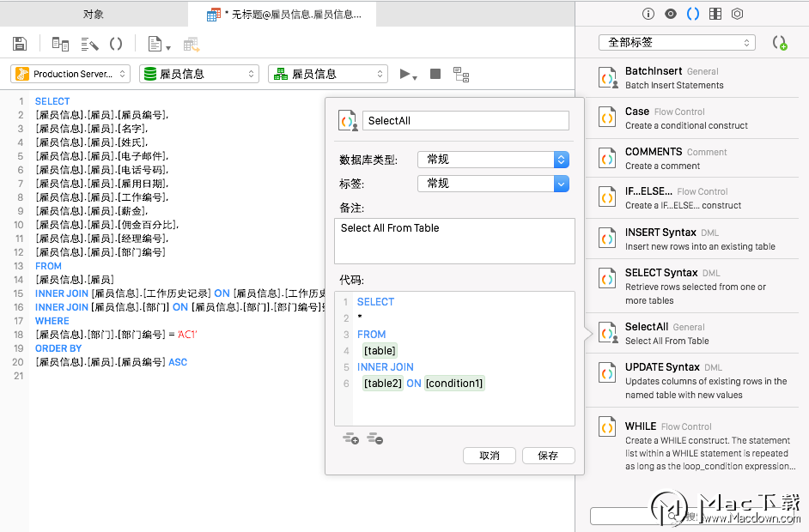This screenshot has width=809, height=532.
Task: Save the snippet with 保存
Action: click(548, 455)
